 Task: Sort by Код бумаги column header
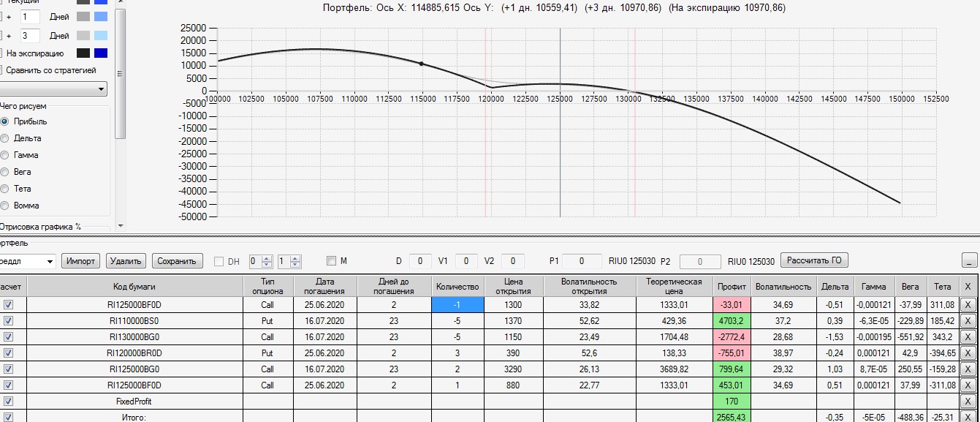click(x=134, y=286)
